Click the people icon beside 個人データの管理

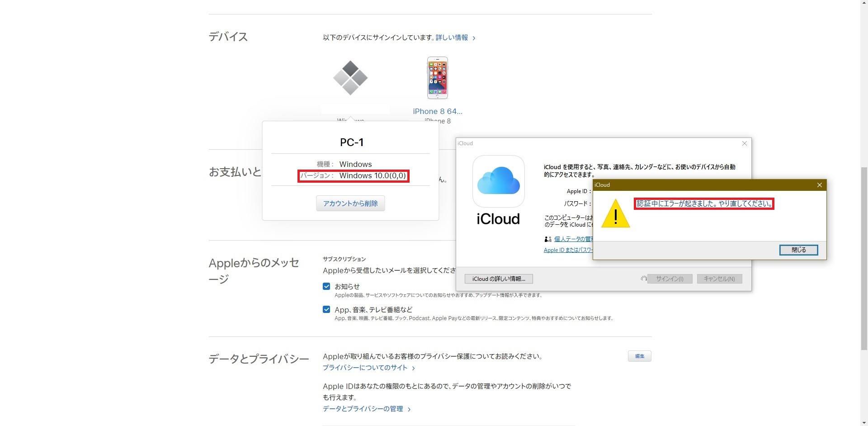click(548, 239)
